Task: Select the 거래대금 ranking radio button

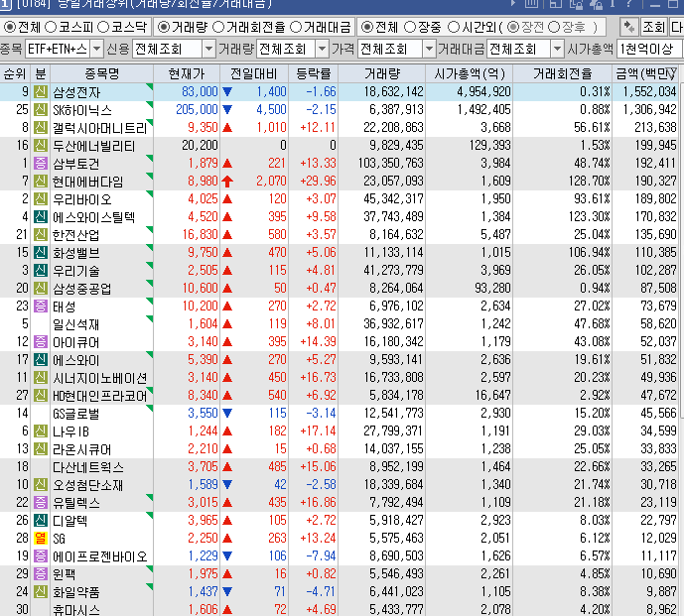Action: tap(296, 28)
